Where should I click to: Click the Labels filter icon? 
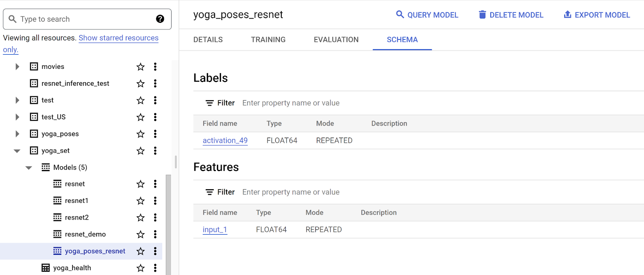(209, 103)
